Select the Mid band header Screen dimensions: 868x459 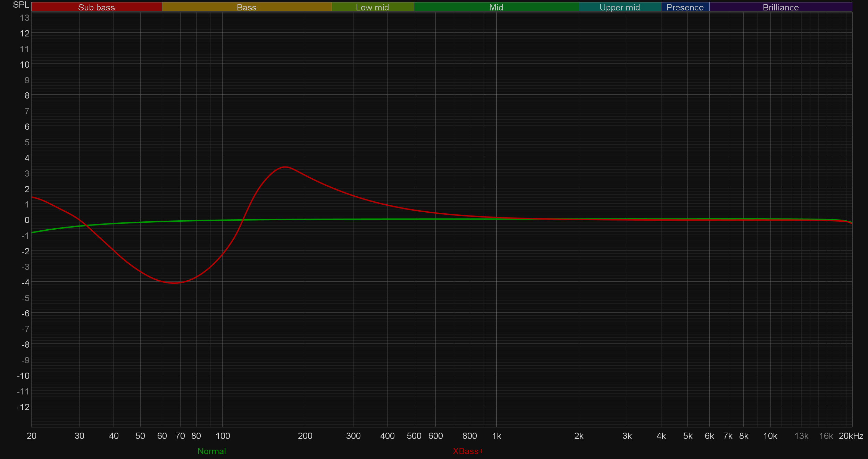pyautogui.click(x=496, y=7)
